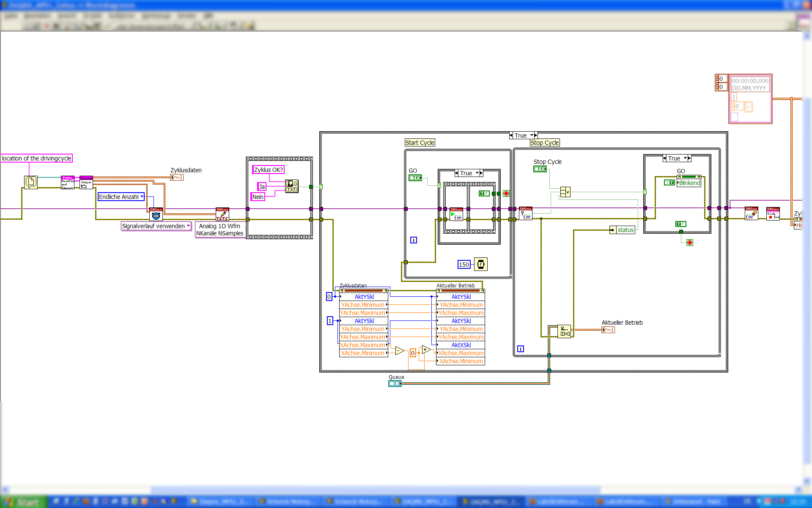Click the 150 numeric constant field
Screen dimensions: 812x508
point(464,265)
